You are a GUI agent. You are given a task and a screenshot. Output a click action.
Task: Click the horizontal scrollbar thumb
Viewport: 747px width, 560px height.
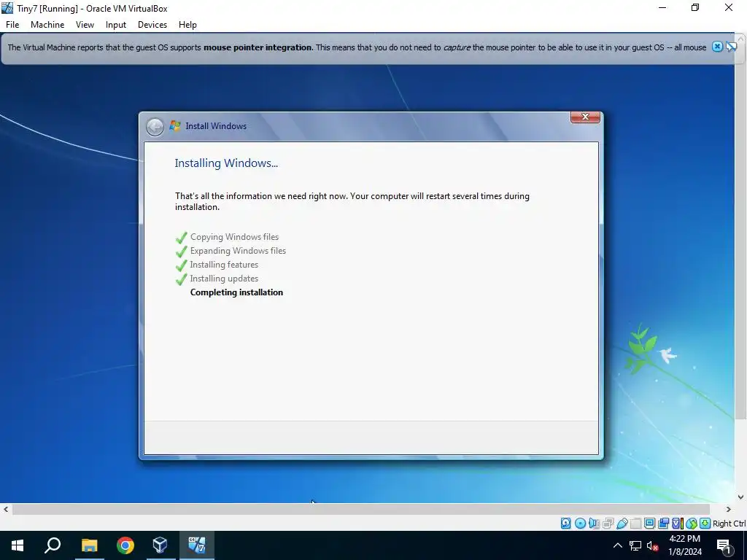[x=360, y=510]
